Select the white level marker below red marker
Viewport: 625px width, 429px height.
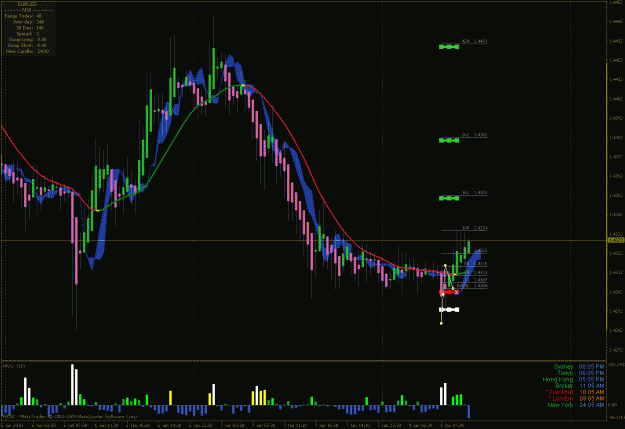[x=449, y=309]
